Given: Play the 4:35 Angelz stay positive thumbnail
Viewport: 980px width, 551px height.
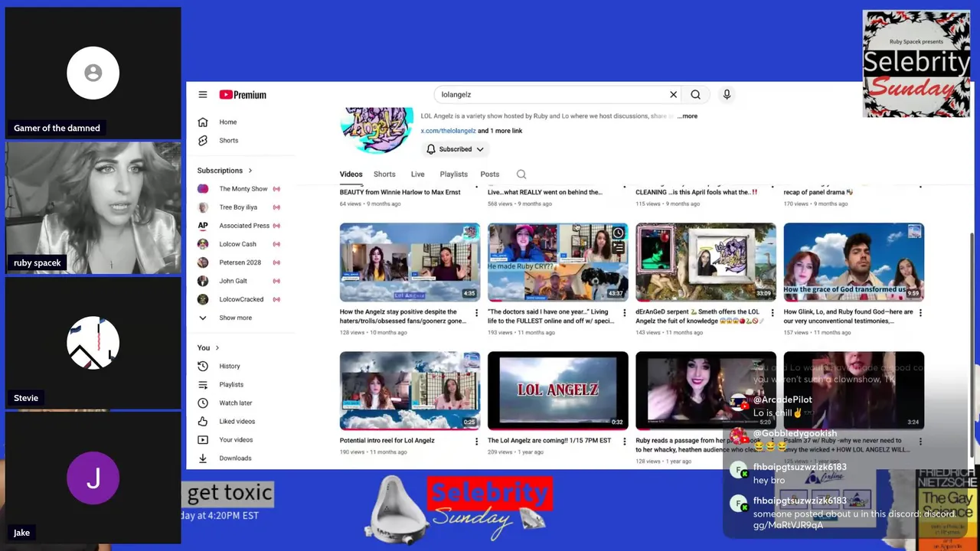Looking at the screenshot, I should pyautogui.click(x=410, y=262).
